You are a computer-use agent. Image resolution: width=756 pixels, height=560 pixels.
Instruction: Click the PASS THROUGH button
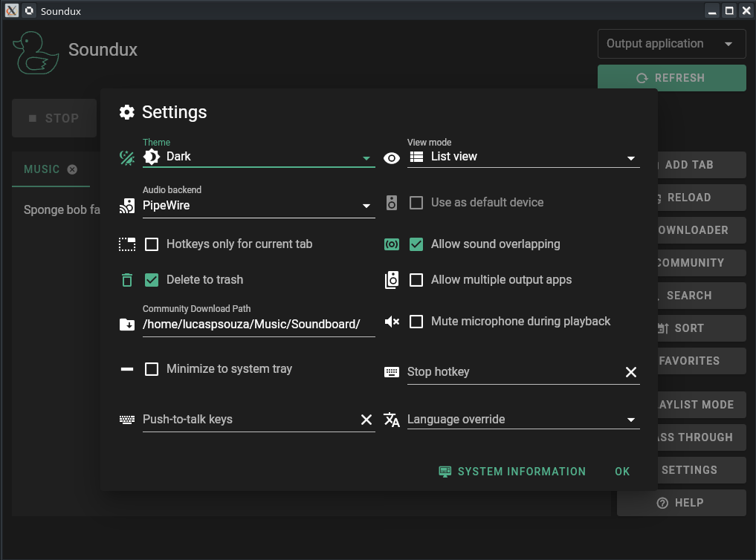click(x=702, y=437)
